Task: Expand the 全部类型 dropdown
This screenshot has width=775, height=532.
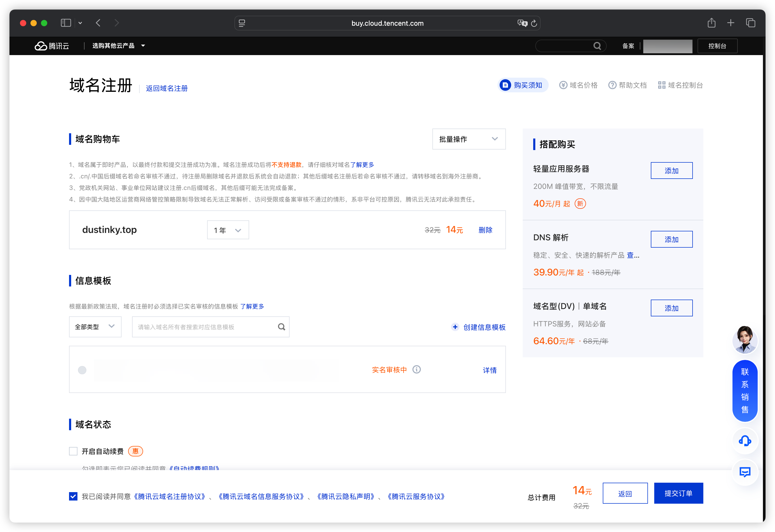Action: pos(95,327)
